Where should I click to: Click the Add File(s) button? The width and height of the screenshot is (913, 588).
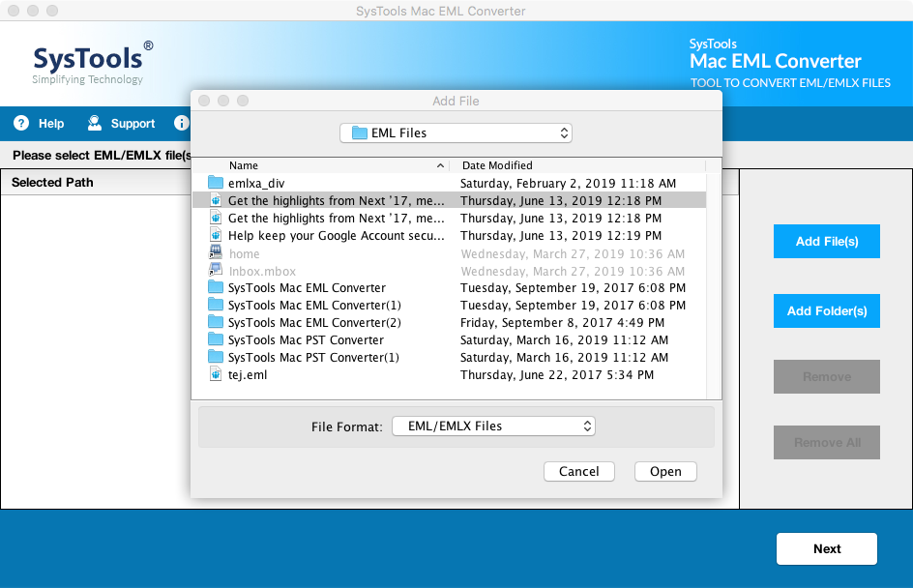point(827,241)
